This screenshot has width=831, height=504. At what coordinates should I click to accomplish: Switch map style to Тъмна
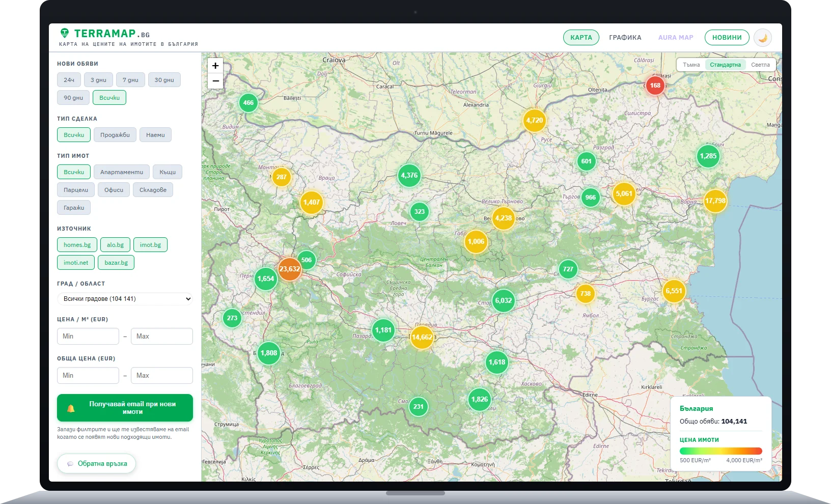point(691,65)
